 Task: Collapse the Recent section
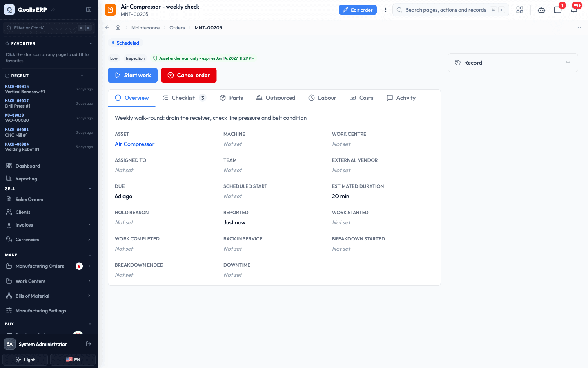point(82,76)
